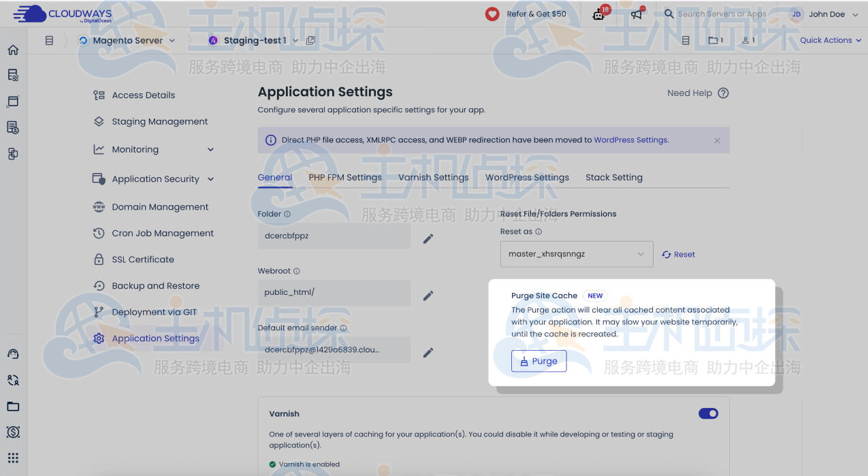The image size is (868, 476).
Task: Click the search magnifier icon
Action: click(669, 14)
